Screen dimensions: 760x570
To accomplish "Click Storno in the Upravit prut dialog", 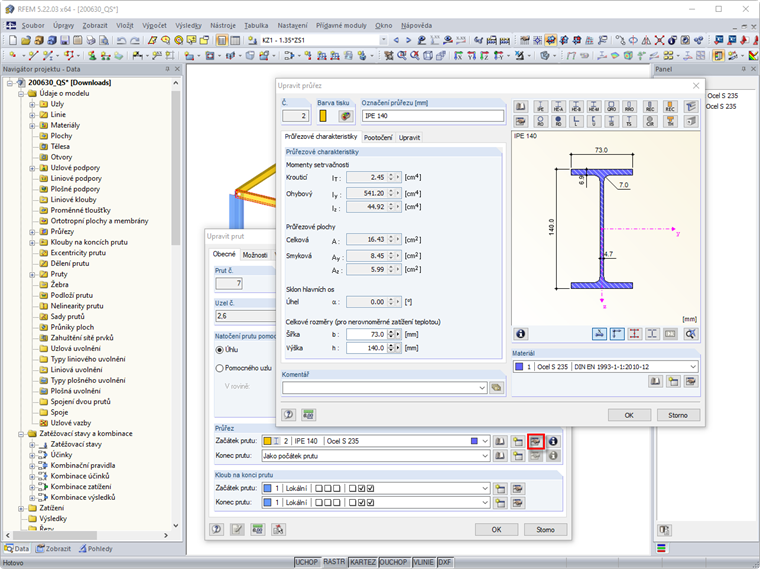I will pos(544,529).
